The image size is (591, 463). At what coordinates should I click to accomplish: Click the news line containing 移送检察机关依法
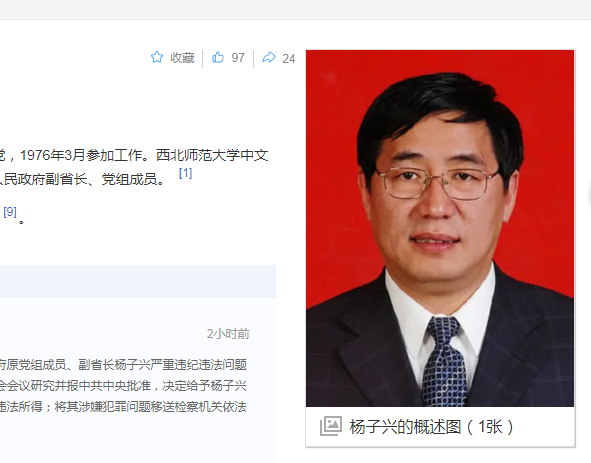(x=123, y=407)
